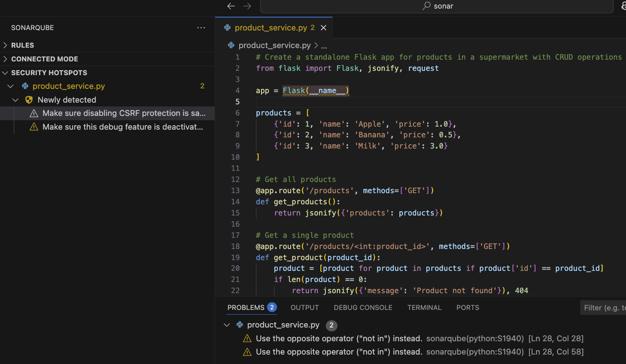
Task: Click the Flask(__name__) underlined code
Action: pos(316,91)
